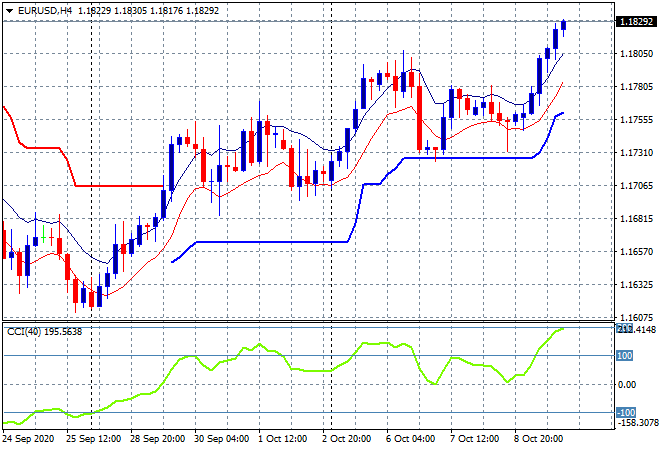
Task: Click the 1.16815 price scale value
Action: click(x=636, y=218)
